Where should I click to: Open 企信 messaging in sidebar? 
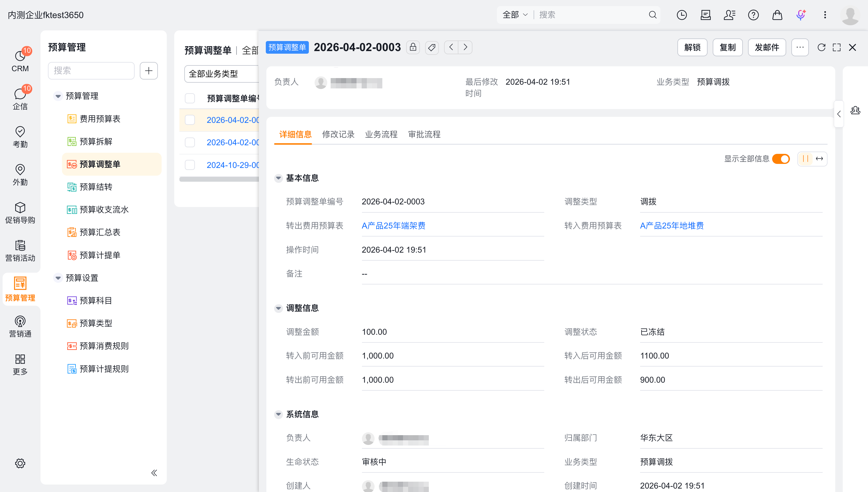[20, 98]
